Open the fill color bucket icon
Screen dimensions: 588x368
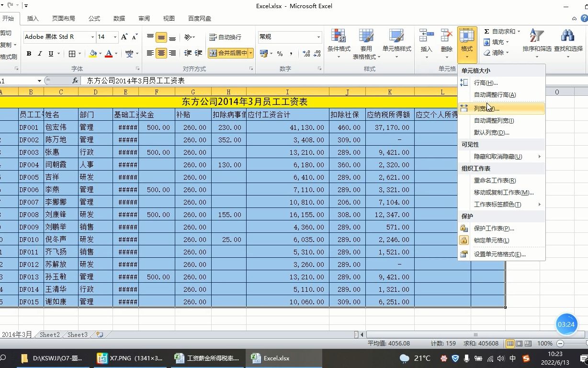coord(93,53)
